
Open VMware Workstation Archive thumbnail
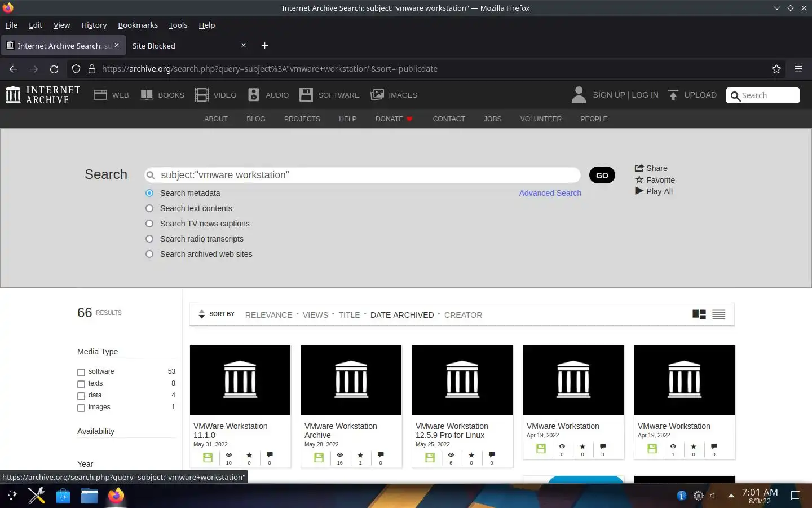coord(351,380)
